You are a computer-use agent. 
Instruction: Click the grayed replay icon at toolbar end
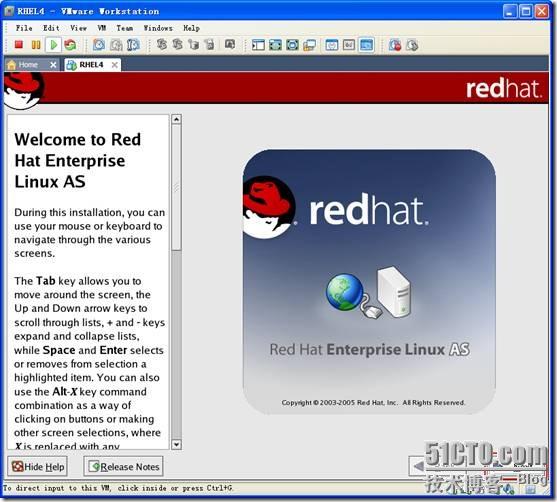pos(412,45)
